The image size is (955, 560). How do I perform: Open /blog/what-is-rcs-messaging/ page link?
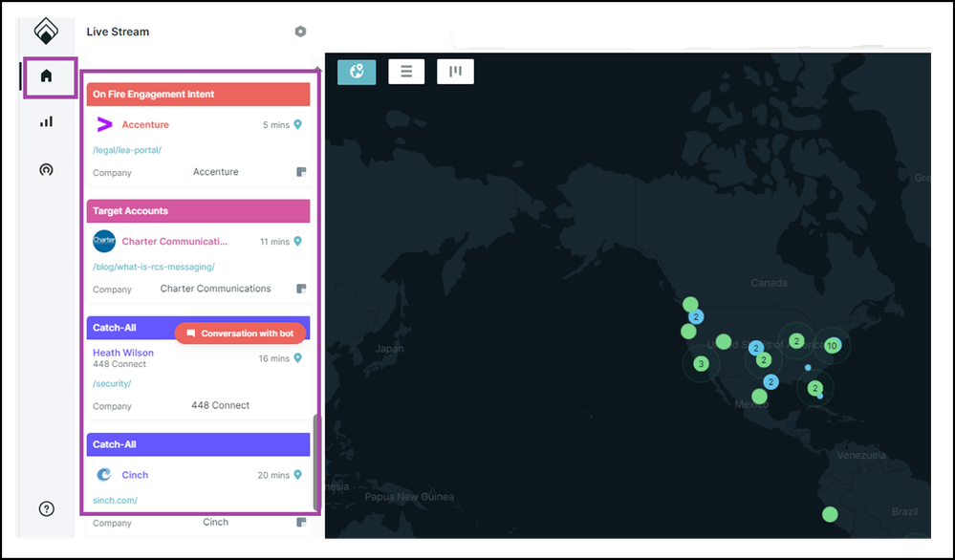tap(154, 267)
